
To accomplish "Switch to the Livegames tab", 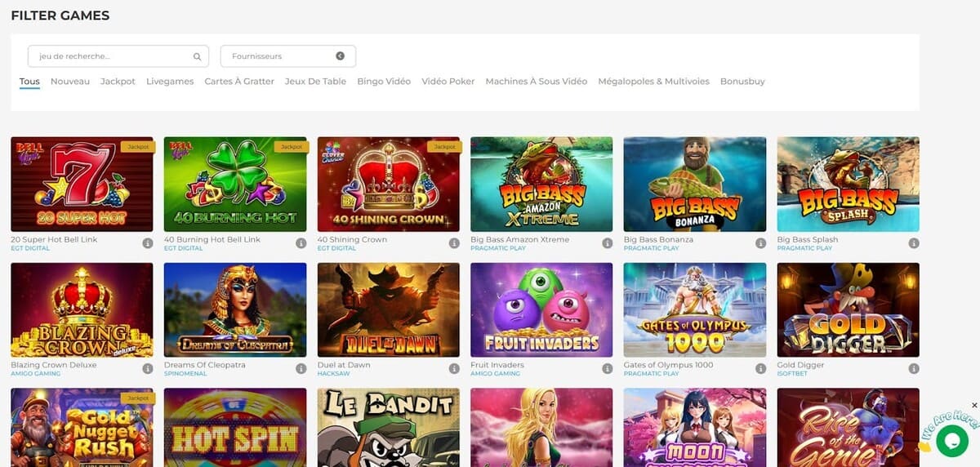I will point(170,82).
